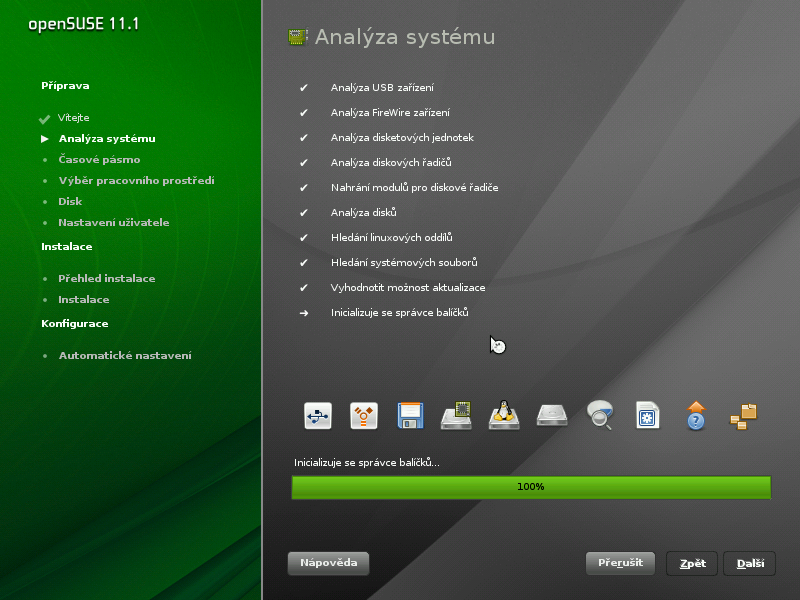Click the system files document icon
800x600 pixels.
(647, 415)
